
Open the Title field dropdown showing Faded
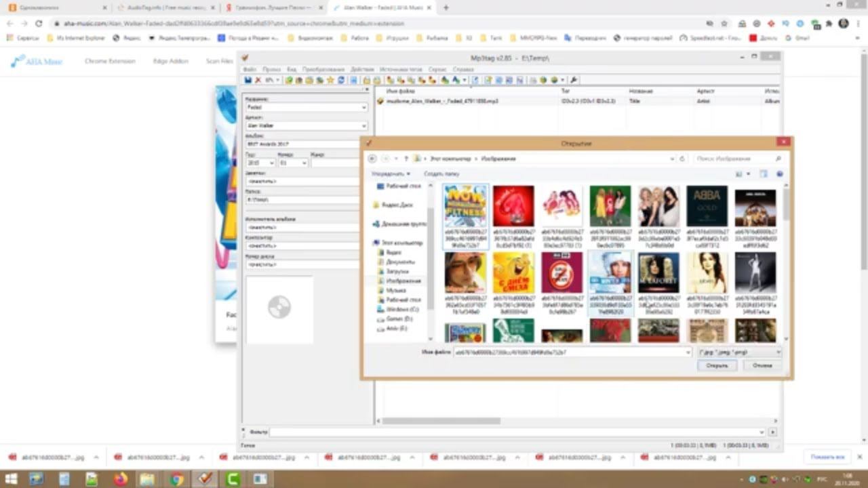pos(364,107)
